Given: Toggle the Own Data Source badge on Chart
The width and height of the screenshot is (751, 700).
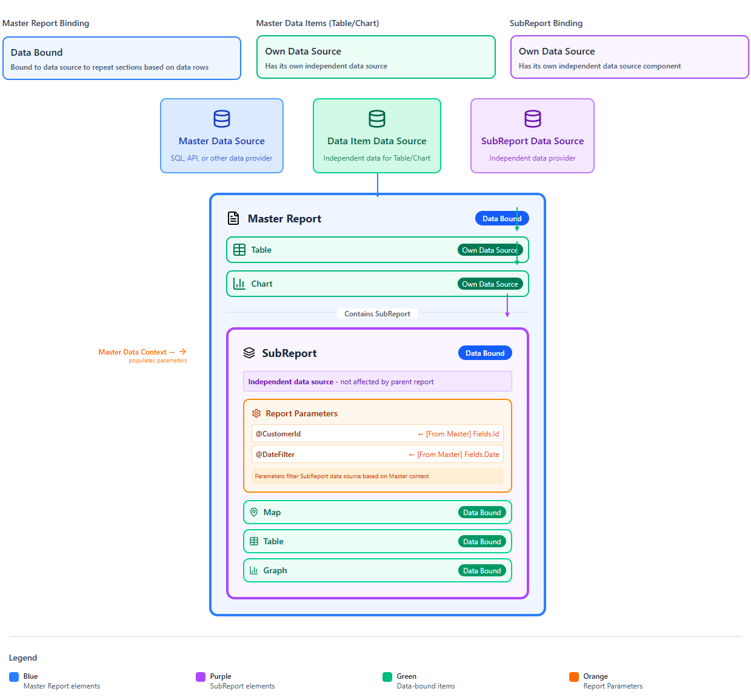Looking at the screenshot, I should click(x=490, y=284).
